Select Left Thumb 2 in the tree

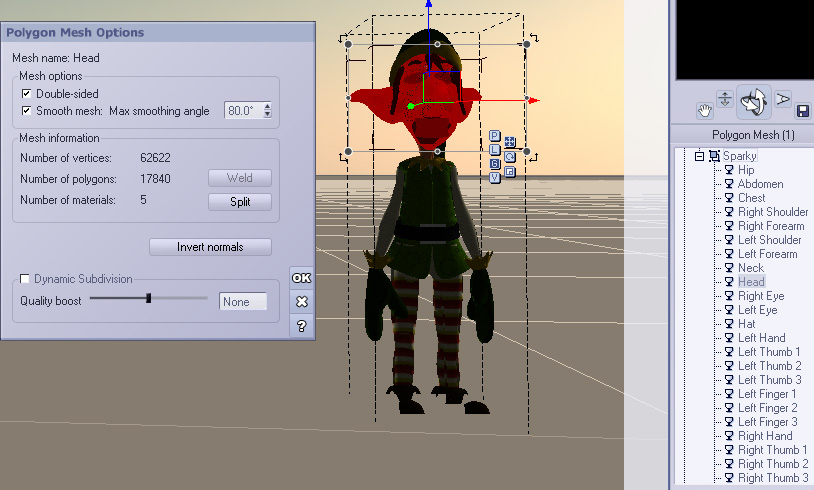point(769,366)
